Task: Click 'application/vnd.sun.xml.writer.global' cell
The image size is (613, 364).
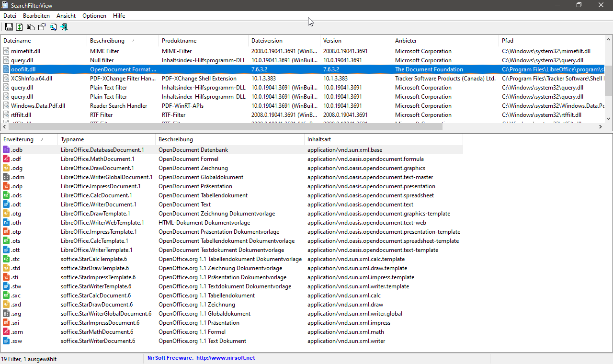Action: point(355,314)
